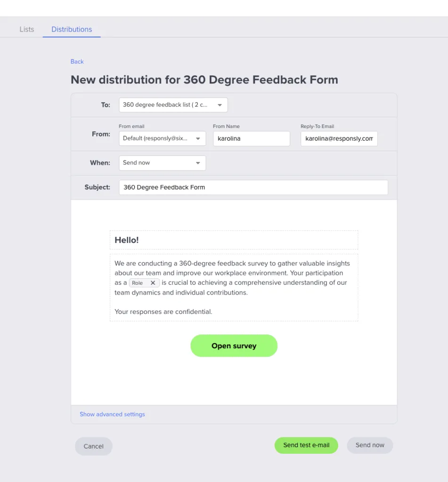Screen dimensions: 448x482
Task: Show advanced settings
Action: pyautogui.click(x=112, y=414)
